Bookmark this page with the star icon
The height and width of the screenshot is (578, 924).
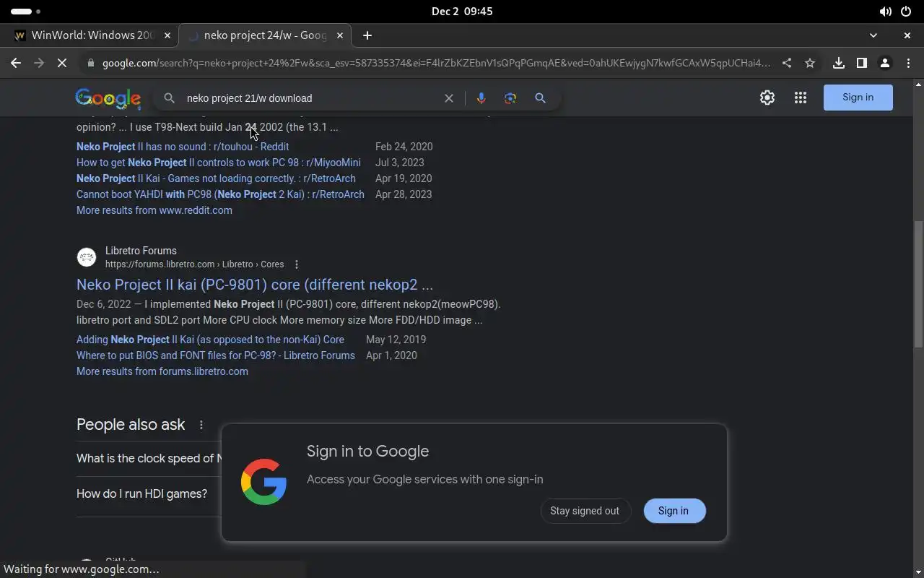pos(810,63)
